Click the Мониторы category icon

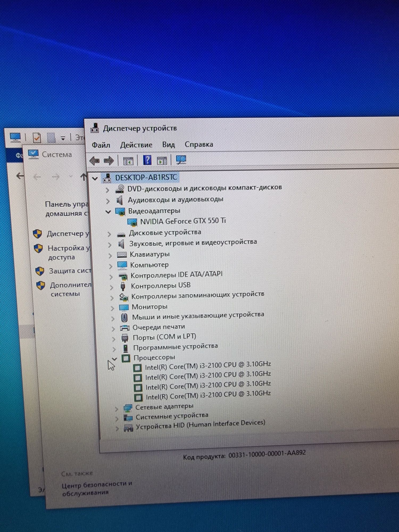point(124,307)
